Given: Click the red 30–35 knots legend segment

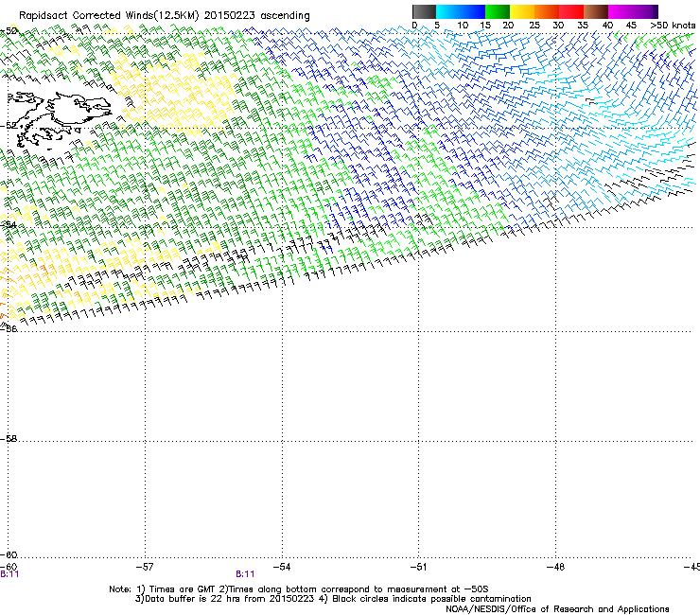Looking at the screenshot, I should pos(571,11).
